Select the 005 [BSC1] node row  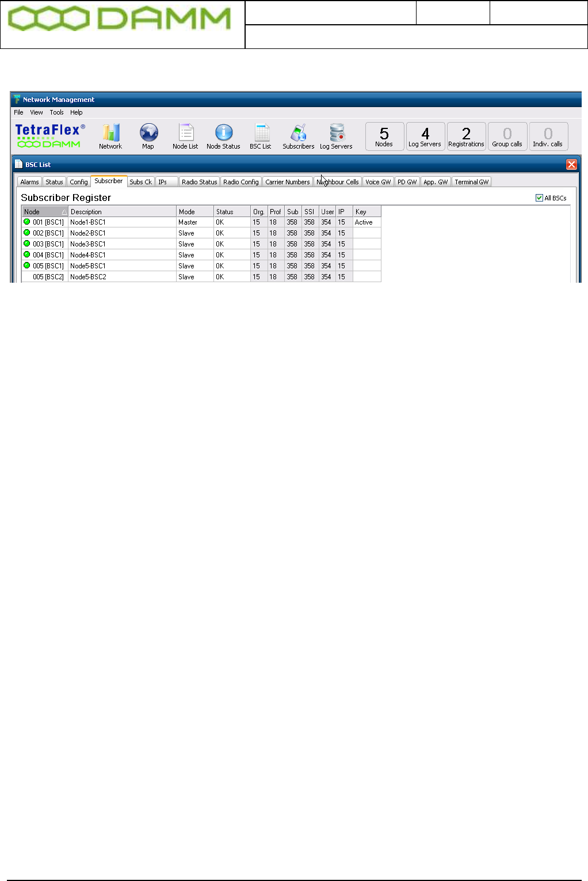(x=201, y=266)
